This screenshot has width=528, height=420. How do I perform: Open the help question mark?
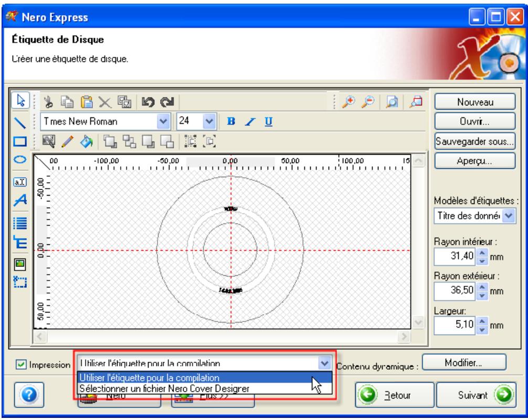29,395
